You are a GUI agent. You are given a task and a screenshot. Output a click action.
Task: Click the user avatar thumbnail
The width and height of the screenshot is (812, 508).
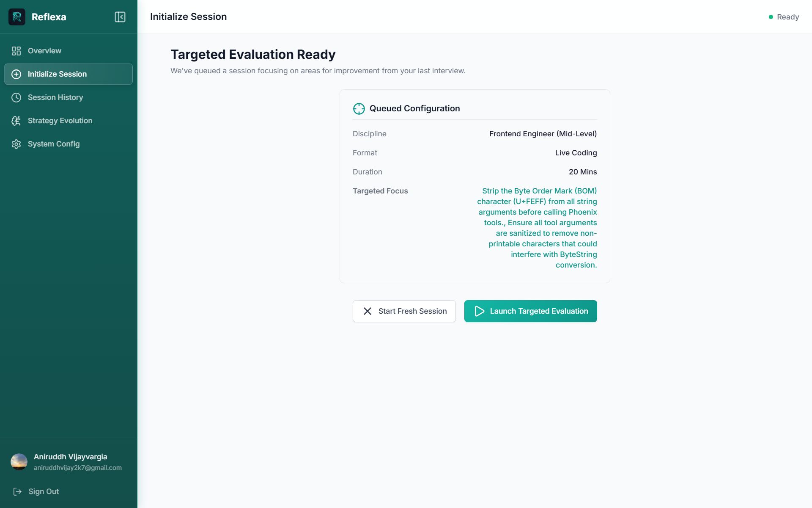tap(19, 462)
